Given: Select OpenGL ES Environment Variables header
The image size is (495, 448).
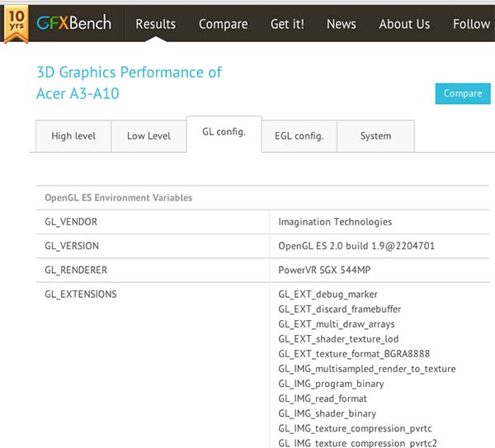Looking at the screenshot, I should coord(118,198).
